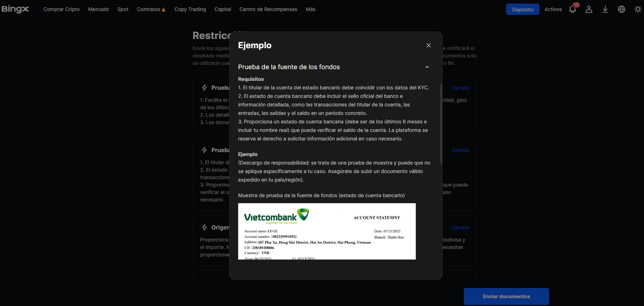644x306 pixels.
Task: Open Centro de Recompensas
Action: 268,9
